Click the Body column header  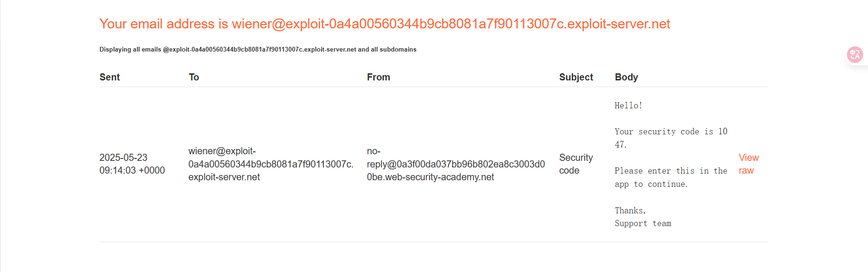pyautogui.click(x=626, y=77)
